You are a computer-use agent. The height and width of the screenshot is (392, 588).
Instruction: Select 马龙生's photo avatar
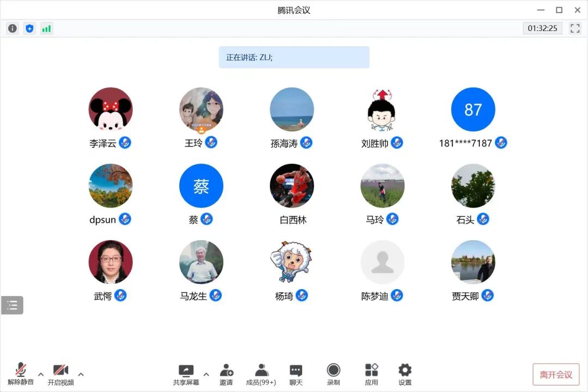201,262
